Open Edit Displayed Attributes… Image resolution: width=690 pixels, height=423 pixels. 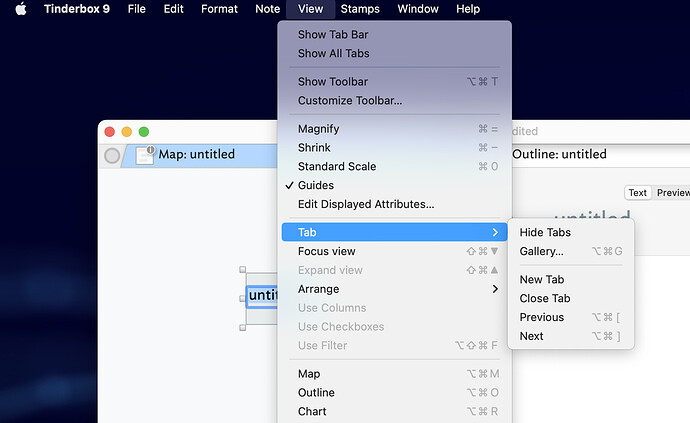click(394, 204)
